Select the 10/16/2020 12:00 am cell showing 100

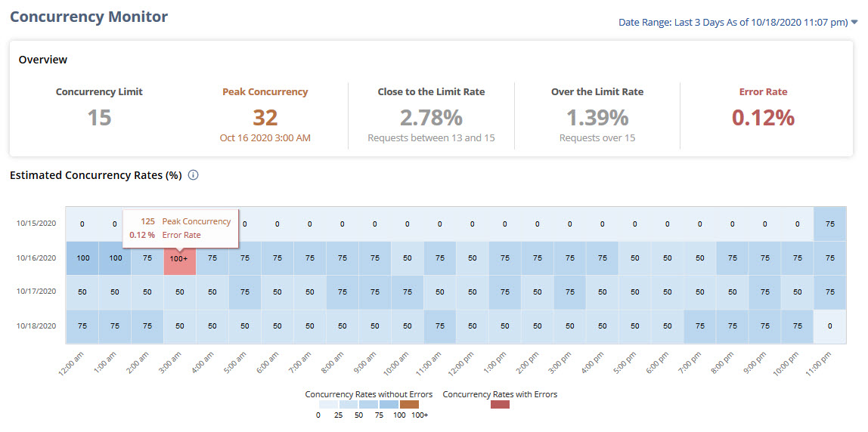point(82,258)
